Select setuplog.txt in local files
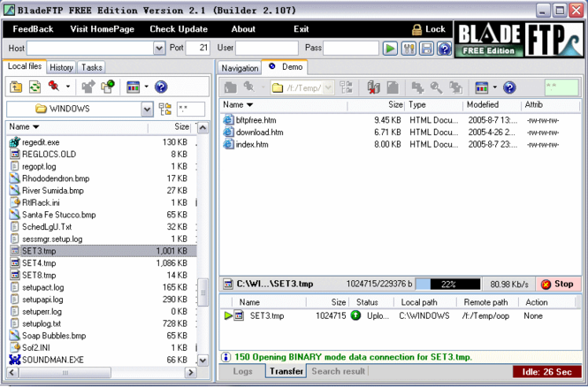Screen dimensions: 588x387 coord(102,323)
